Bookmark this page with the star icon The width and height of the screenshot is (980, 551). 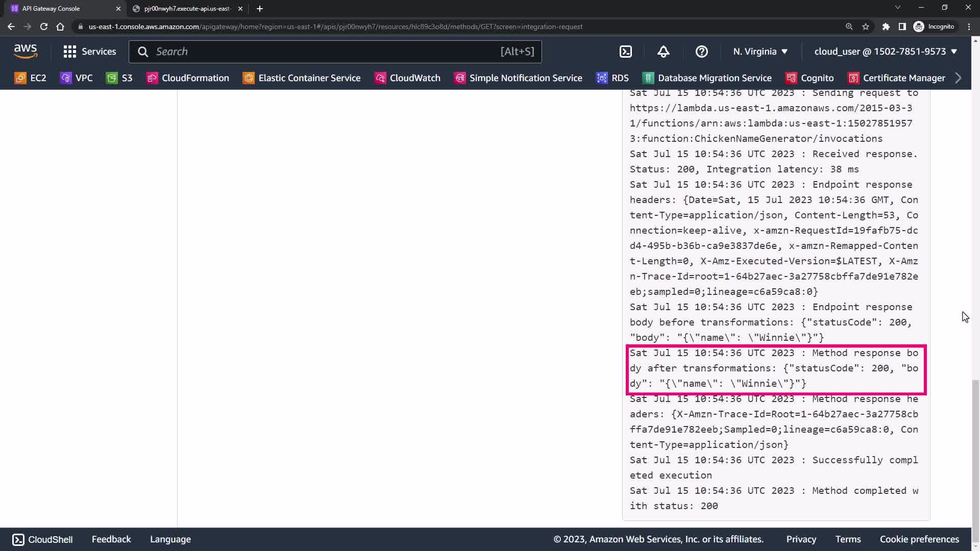pos(866,27)
